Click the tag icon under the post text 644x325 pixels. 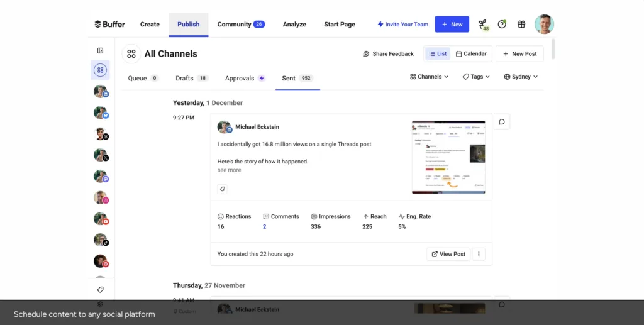pyautogui.click(x=222, y=189)
